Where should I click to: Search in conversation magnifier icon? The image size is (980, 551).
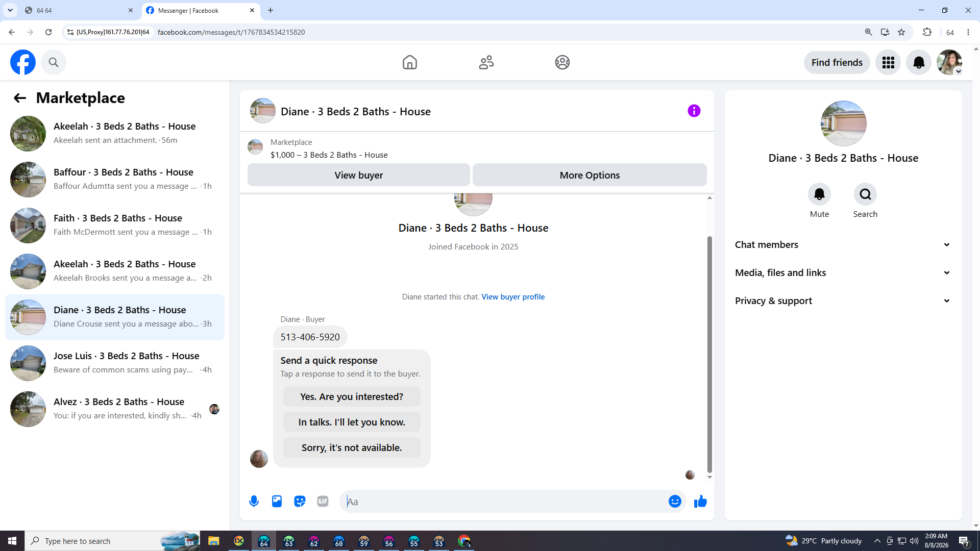tap(865, 194)
